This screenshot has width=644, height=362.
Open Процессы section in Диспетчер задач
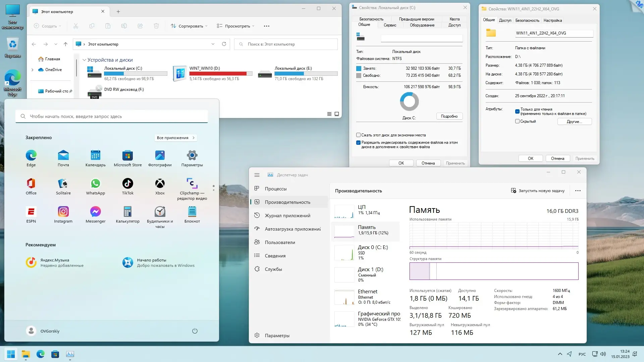(276, 189)
